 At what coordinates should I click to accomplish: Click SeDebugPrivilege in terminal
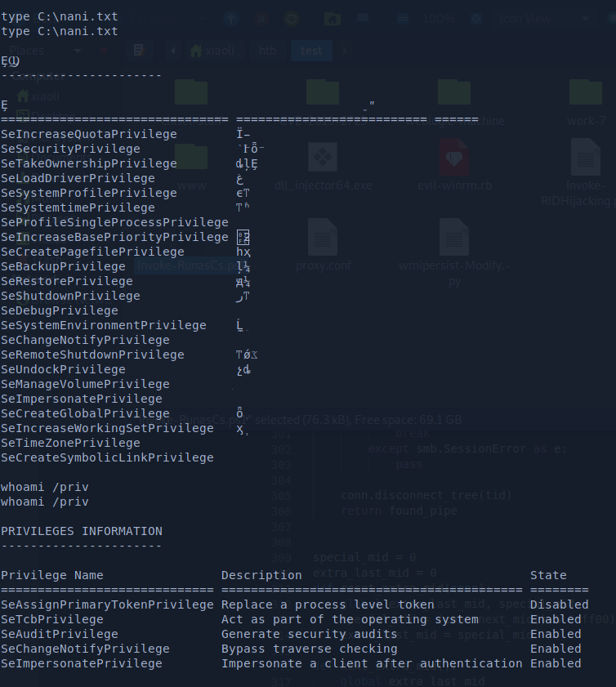[60, 310]
